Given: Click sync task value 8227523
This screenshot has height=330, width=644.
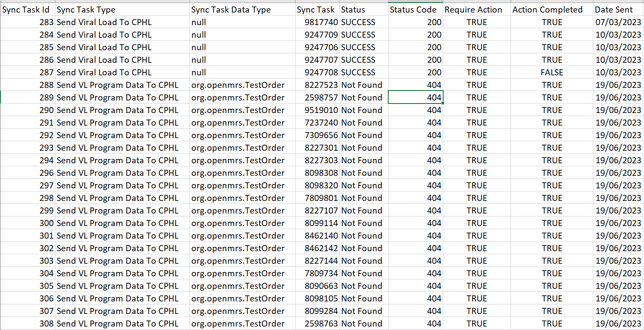Looking at the screenshot, I should (317, 85).
